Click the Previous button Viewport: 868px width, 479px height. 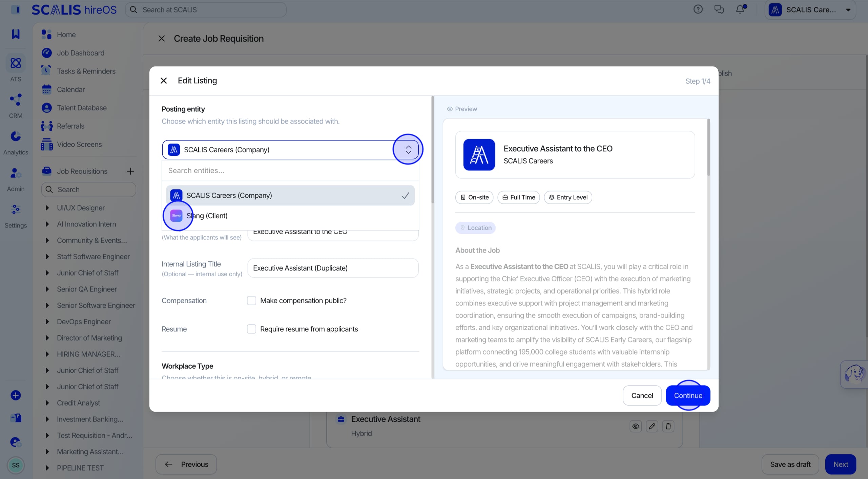pos(186,464)
